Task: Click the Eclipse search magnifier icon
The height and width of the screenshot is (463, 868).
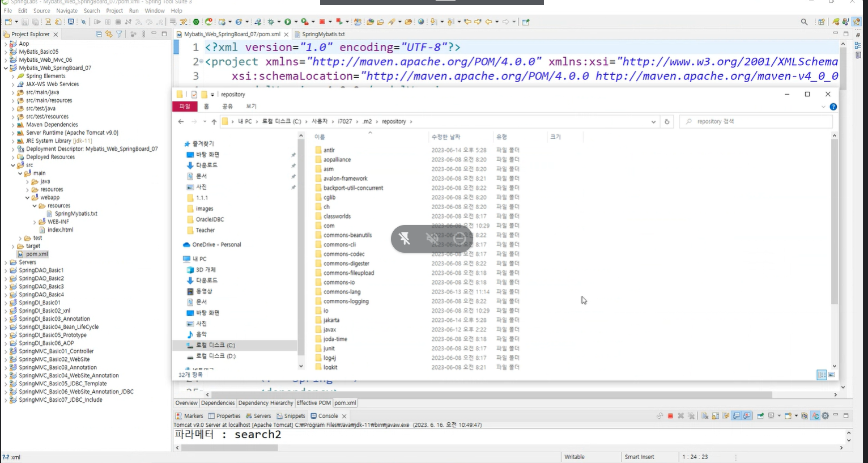Action: tap(804, 22)
